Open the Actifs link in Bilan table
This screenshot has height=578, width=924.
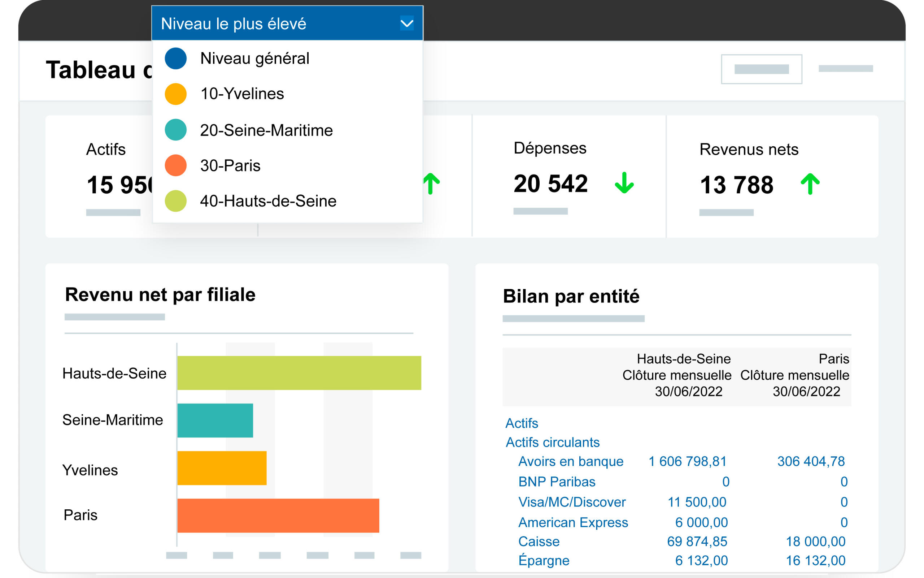[x=522, y=423]
